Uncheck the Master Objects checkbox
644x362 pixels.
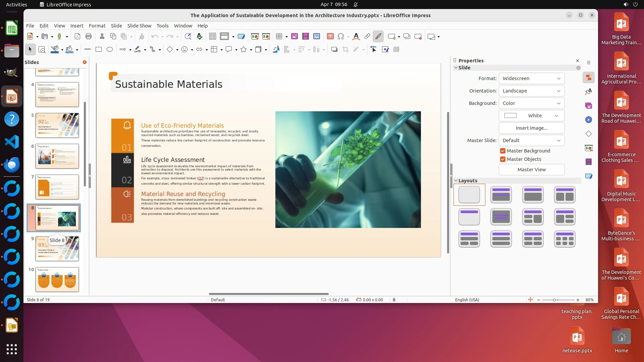[503, 159]
